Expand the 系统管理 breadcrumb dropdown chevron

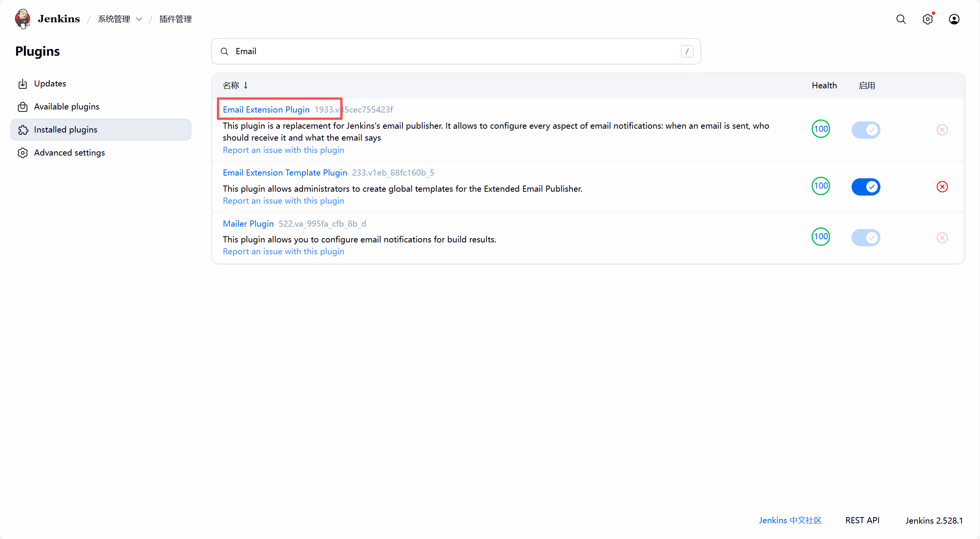(139, 19)
